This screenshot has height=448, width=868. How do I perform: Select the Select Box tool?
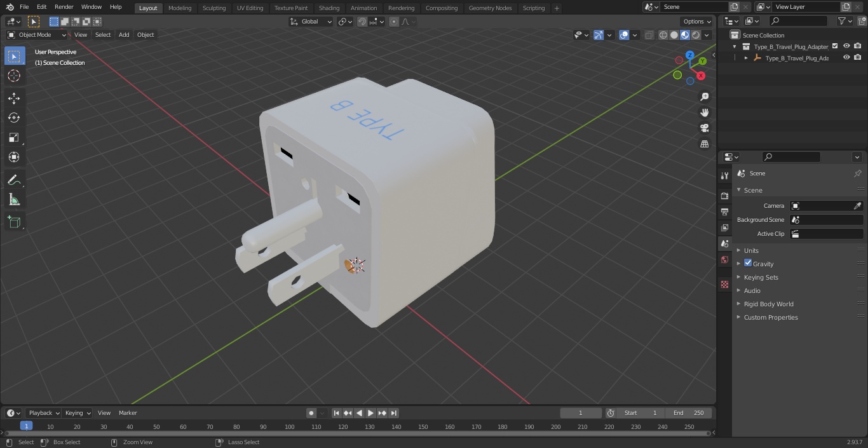[14, 56]
